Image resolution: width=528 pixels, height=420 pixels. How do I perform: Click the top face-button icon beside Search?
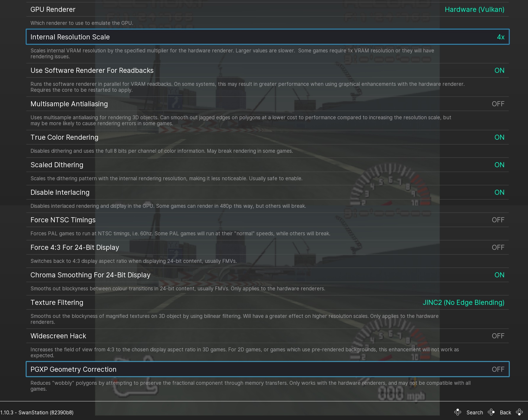[458, 412]
